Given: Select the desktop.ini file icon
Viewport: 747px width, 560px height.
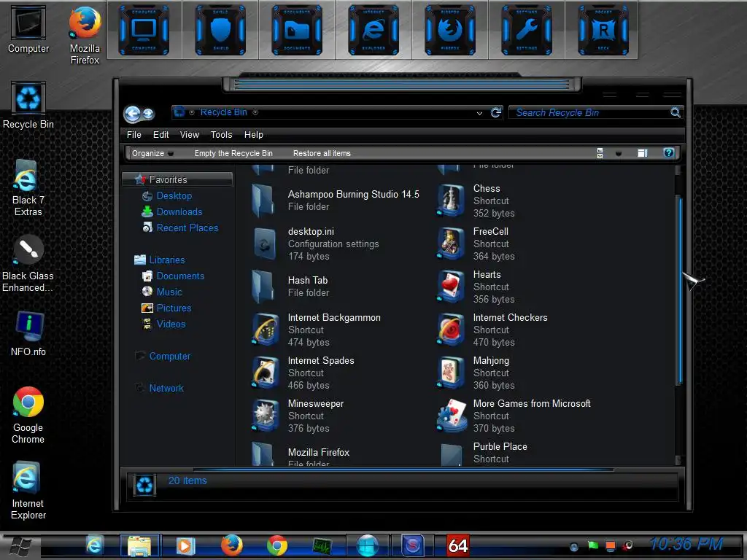Looking at the screenshot, I should [x=265, y=244].
